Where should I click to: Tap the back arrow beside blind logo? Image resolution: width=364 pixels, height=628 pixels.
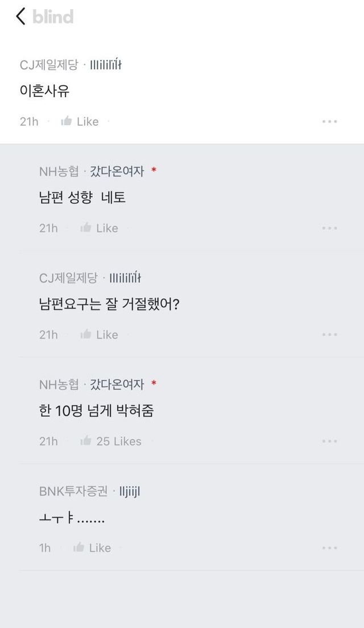pyautogui.click(x=20, y=16)
